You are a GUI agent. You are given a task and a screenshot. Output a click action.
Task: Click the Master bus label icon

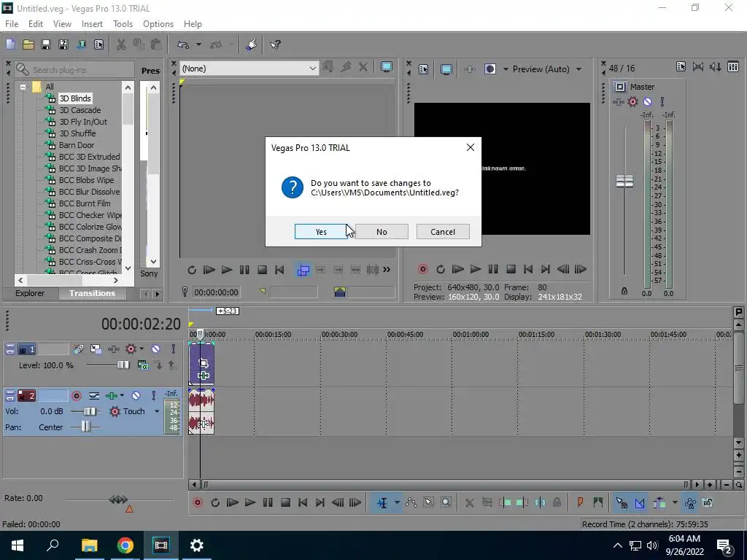620,87
